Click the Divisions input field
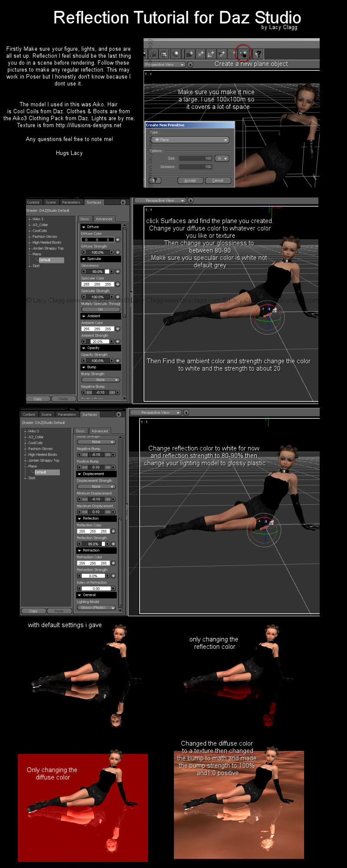Viewport: 347px width, 868px height. (195, 167)
